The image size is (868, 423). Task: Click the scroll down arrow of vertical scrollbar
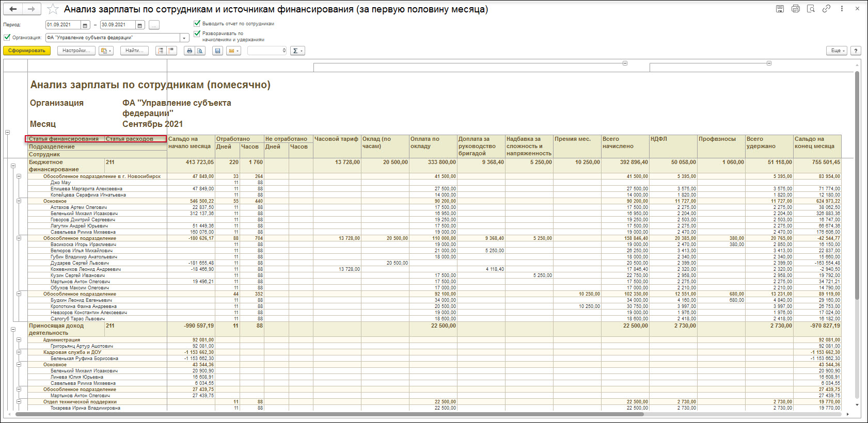857,405
